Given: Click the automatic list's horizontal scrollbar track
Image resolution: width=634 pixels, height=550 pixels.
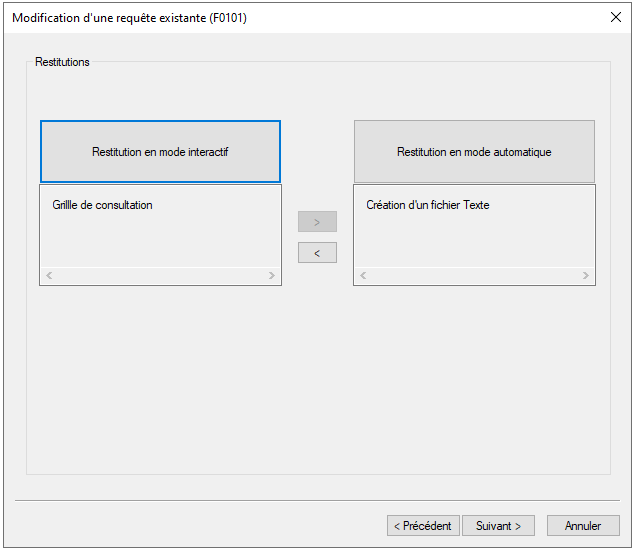Looking at the screenshot, I should [474, 275].
